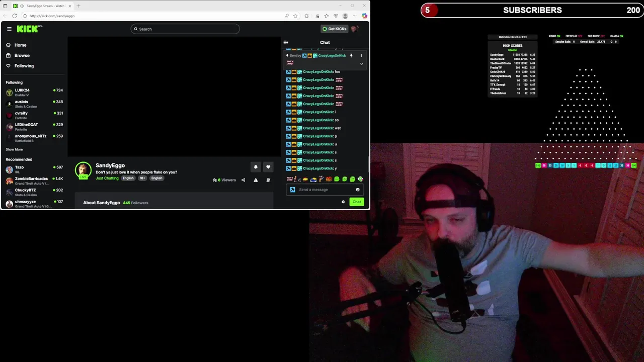The height and width of the screenshot is (362, 644).
Task: Click the Just Chatting category link
Action: (107, 178)
